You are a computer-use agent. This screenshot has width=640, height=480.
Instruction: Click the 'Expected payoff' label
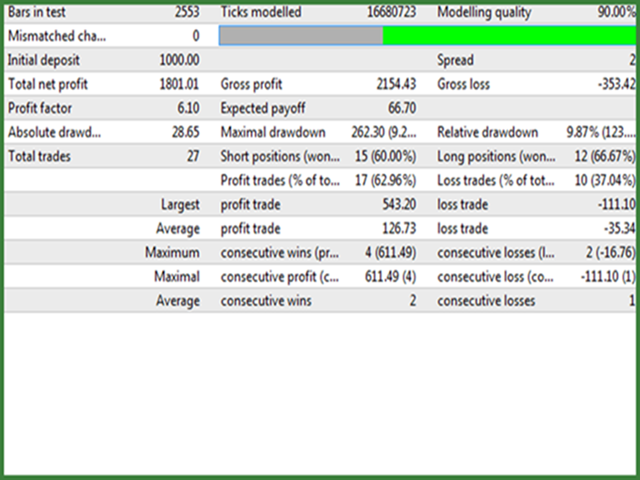(263, 109)
